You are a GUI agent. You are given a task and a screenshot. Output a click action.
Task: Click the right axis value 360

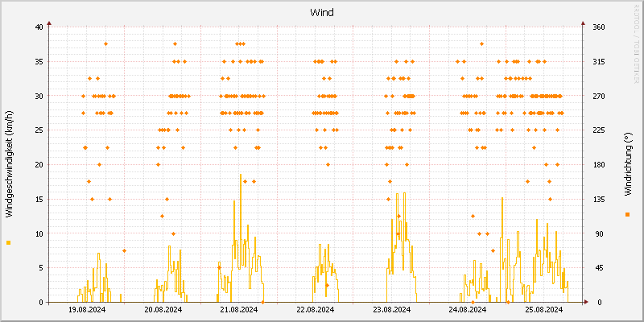pyautogui.click(x=599, y=27)
